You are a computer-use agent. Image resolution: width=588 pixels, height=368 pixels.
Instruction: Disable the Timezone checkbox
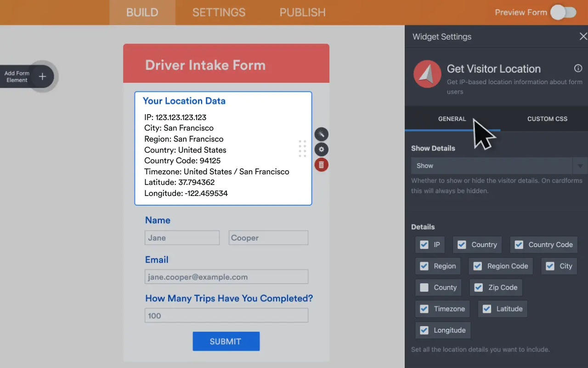423,309
